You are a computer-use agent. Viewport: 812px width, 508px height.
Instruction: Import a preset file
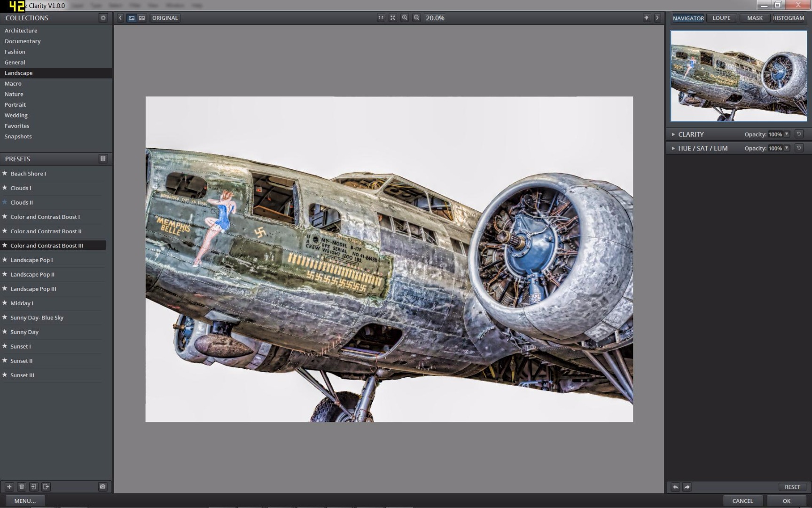tap(34, 487)
